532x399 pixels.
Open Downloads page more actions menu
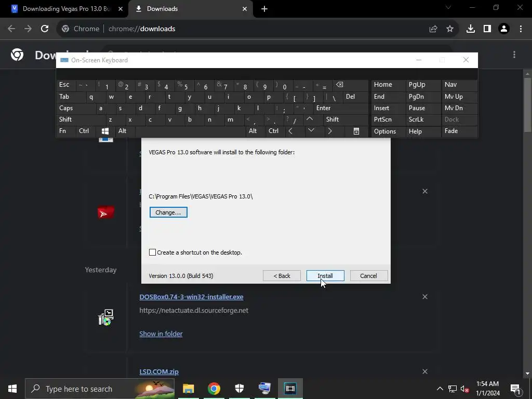pyautogui.click(x=514, y=55)
